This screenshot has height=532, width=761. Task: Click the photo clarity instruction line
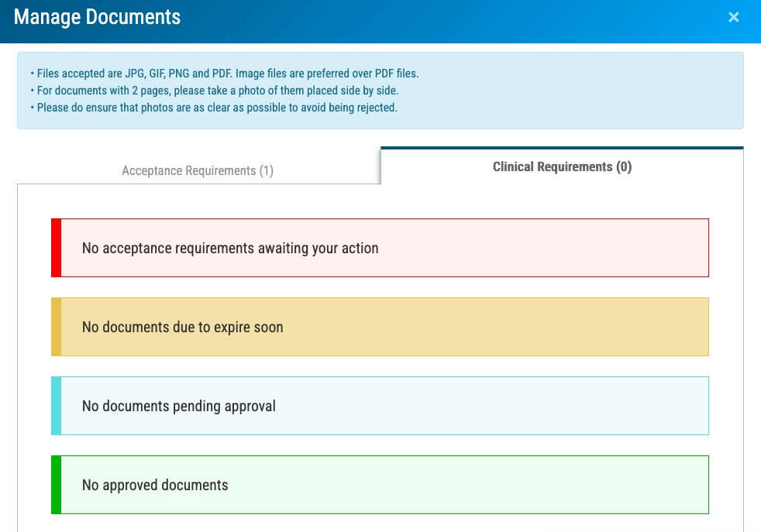pyautogui.click(x=217, y=108)
